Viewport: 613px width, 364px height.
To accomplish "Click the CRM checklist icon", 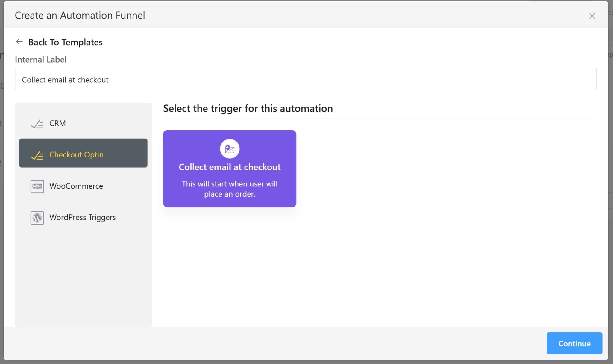I will [37, 124].
